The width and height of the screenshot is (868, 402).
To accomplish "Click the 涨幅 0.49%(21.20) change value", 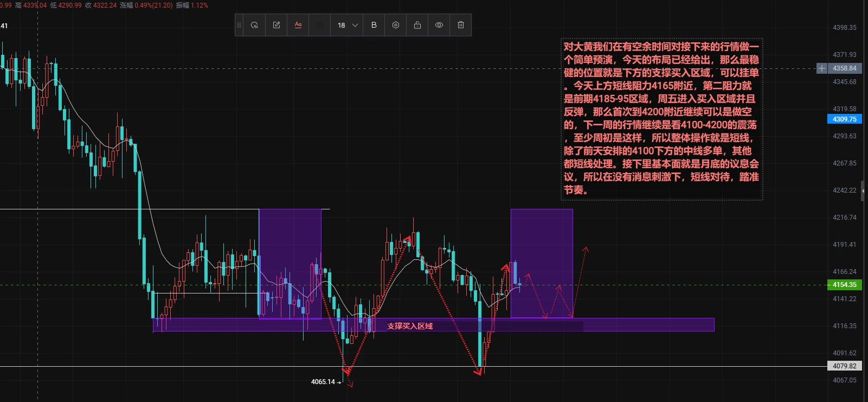I will tap(146, 5).
